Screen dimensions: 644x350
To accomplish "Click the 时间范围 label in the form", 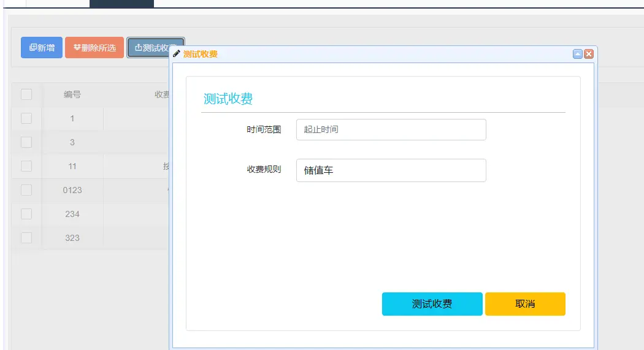I will point(264,129).
